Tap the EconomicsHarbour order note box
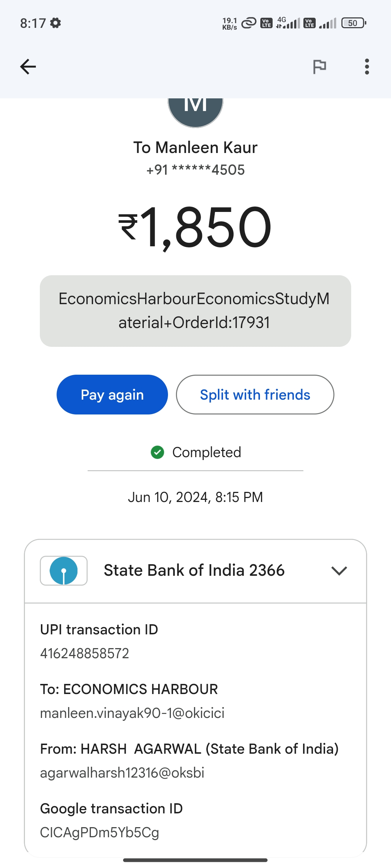 click(195, 311)
